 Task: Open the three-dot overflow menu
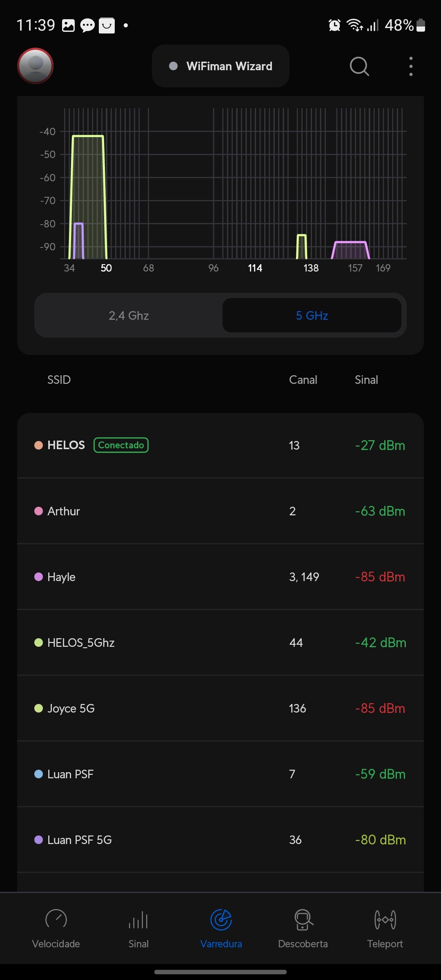point(411,66)
